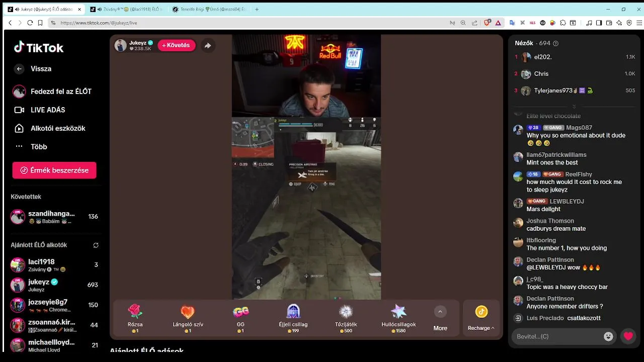Screen dimensions: 644x362
Task: Open Brave Shields icon
Action: coord(487,23)
